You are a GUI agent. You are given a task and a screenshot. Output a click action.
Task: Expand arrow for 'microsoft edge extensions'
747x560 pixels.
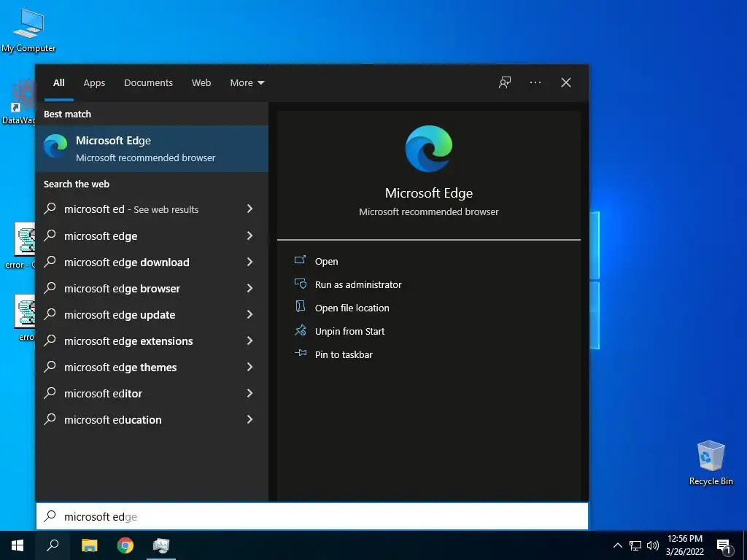249,340
